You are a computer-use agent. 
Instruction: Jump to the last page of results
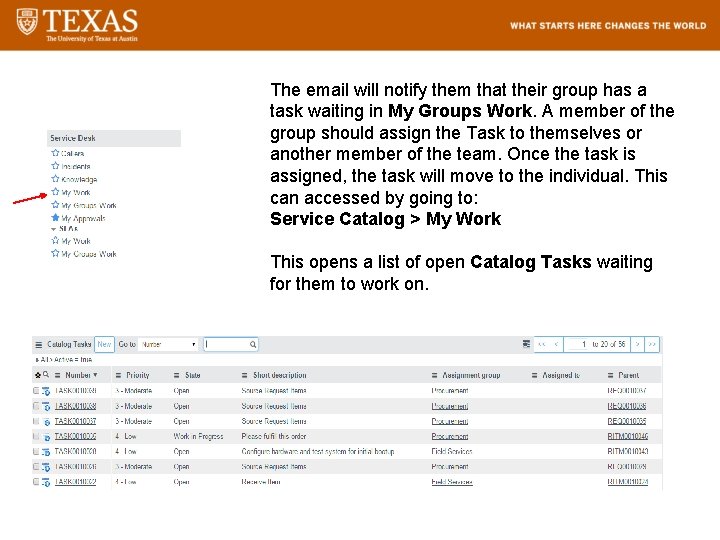pos(652,344)
